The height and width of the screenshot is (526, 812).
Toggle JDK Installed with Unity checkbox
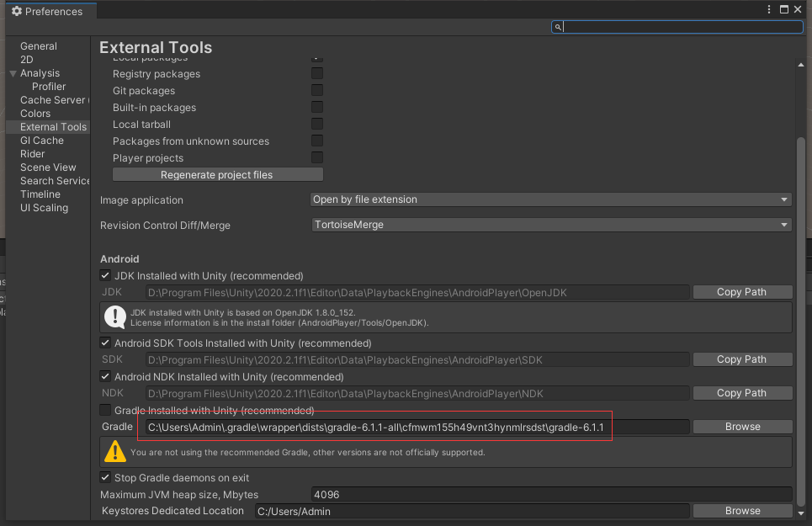[x=105, y=276]
